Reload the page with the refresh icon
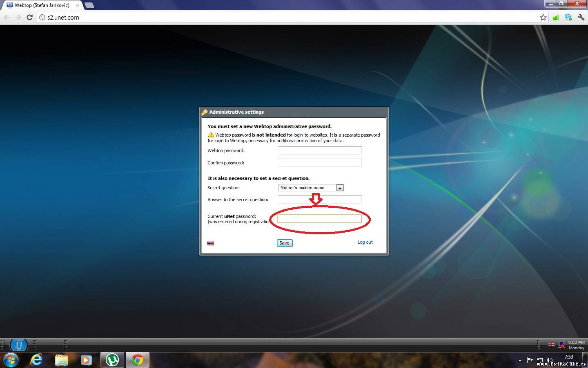The width and height of the screenshot is (588, 368). (x=29, y=17)
